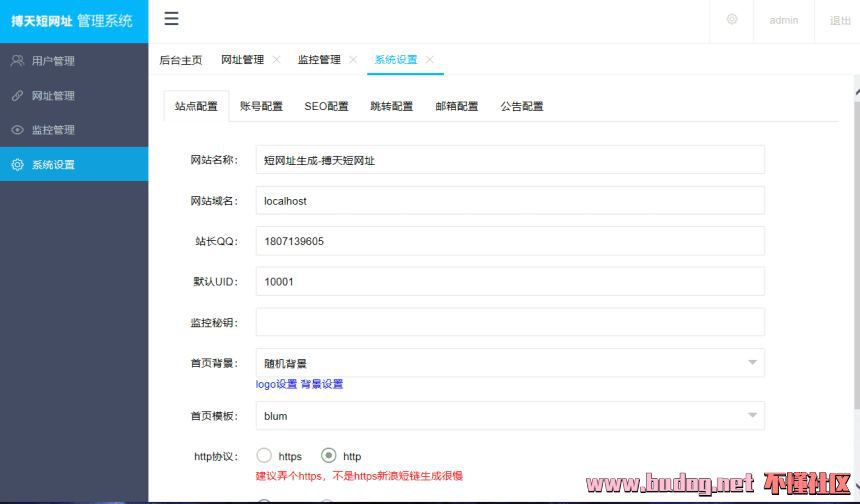Select the http protocol radio button

pyautogui.click(x=329, y=456)
